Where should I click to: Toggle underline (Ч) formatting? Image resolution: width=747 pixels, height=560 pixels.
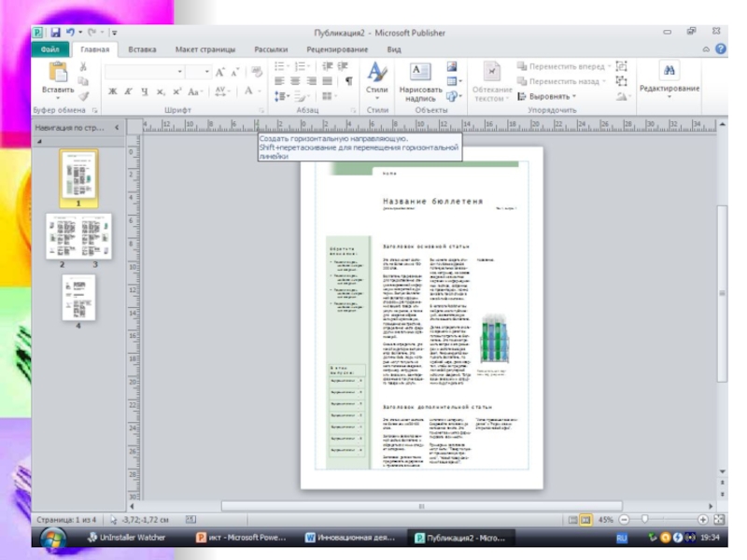[144, 91]
